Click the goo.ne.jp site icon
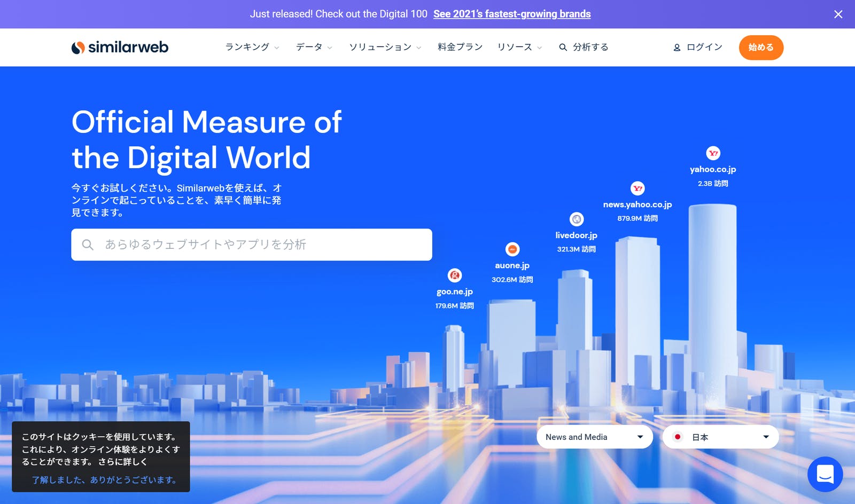 pyautogui.click(x=455, y=275)
